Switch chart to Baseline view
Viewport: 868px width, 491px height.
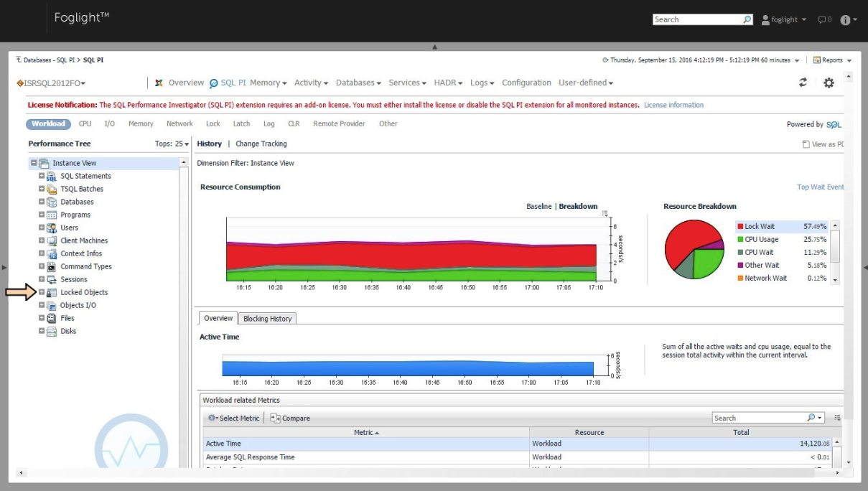point(539,206)
